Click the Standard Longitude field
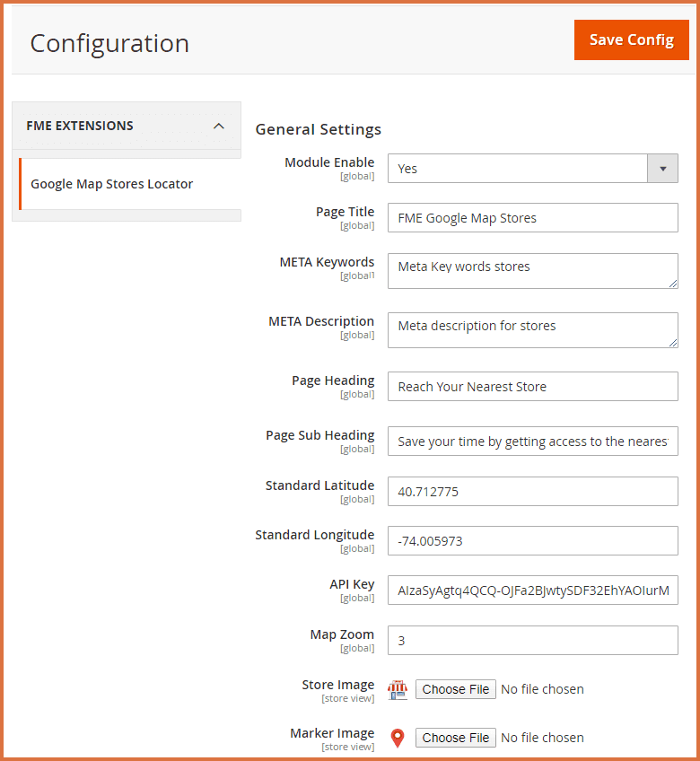 click(532, 541)
